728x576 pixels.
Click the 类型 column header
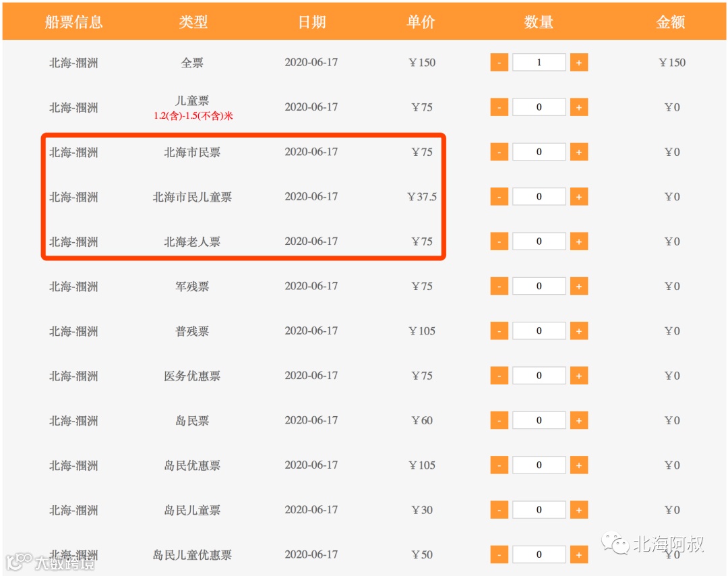(193, 22)
